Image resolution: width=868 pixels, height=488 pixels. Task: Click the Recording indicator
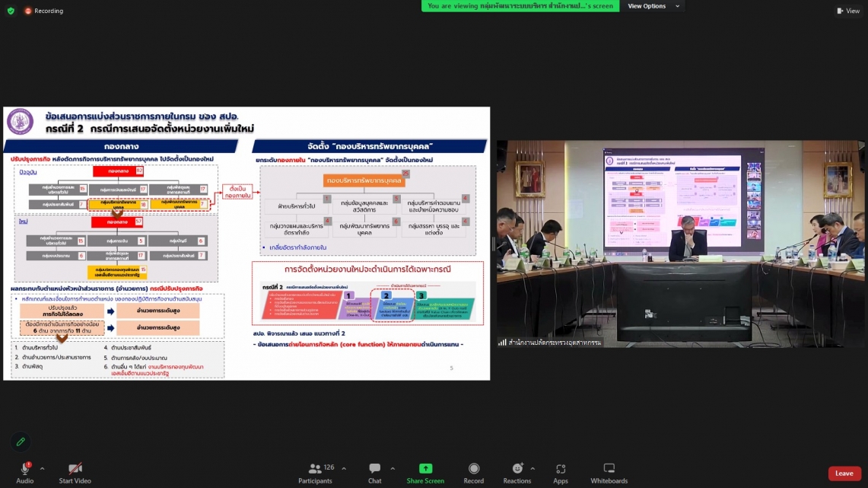[43, 11]
